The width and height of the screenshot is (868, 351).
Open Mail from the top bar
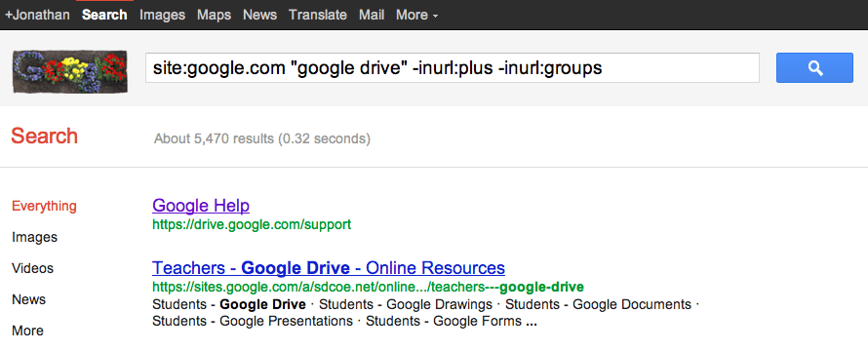pyautogui.click(x=372, y=15)
